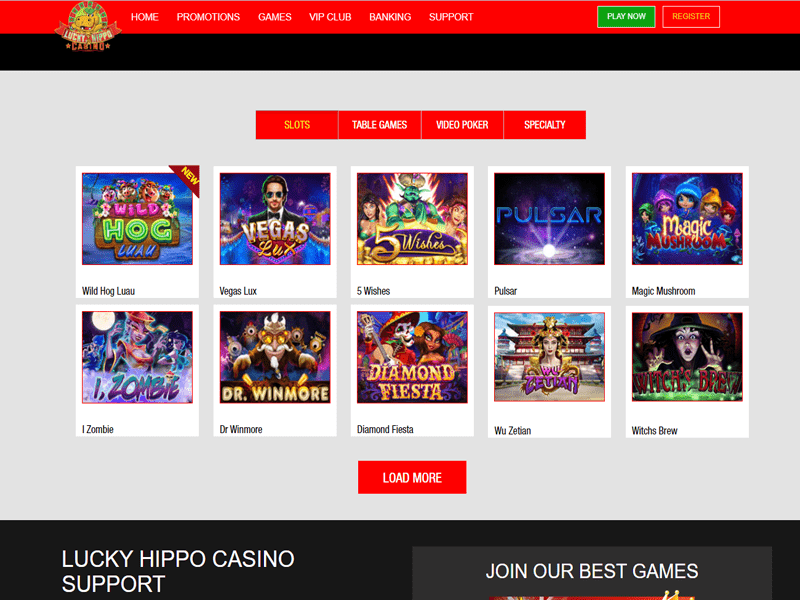
Task: Load more games with Load More button
Action: pyautogui.click(x=412, y=478)
